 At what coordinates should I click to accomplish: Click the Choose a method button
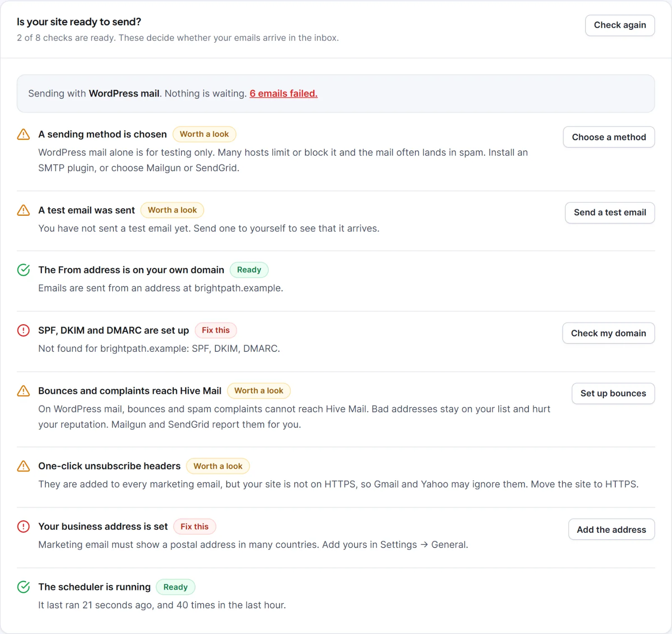coord(609,137)
